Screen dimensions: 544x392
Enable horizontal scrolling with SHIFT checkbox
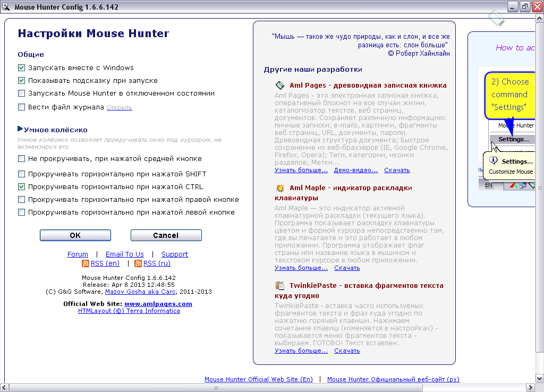pyautogui.click(x=21, y=174)
